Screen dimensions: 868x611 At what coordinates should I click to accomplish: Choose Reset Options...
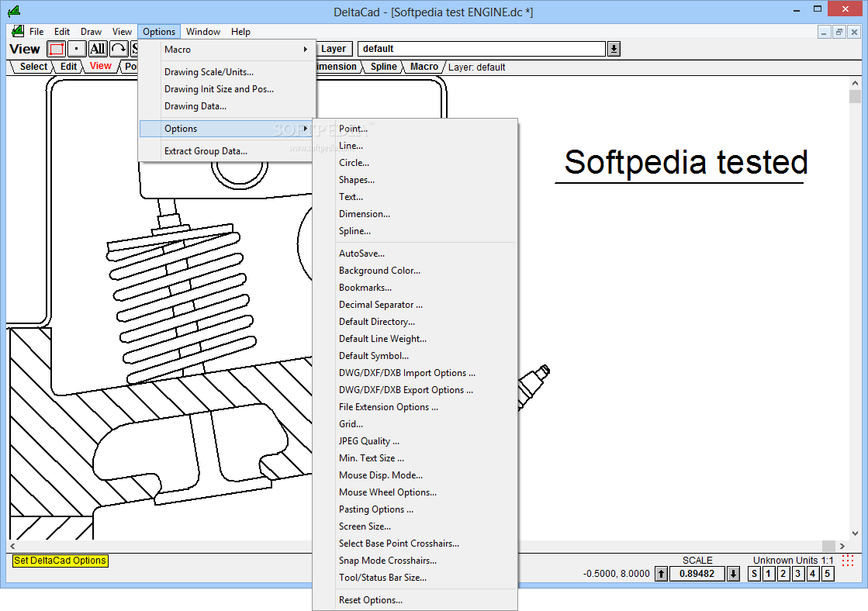(x=415, y=600)
